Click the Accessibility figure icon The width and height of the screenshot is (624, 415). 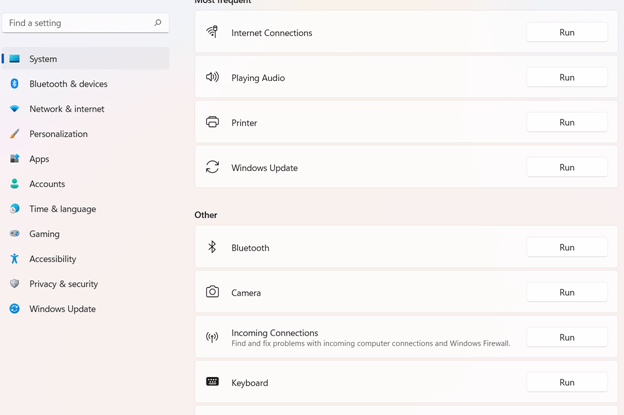coord(14,259)
